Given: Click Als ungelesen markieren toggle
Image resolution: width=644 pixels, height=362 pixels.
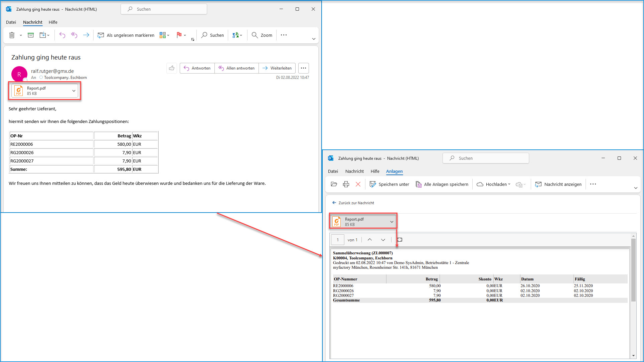Looking at the screenshot, I should coord(126,35).
